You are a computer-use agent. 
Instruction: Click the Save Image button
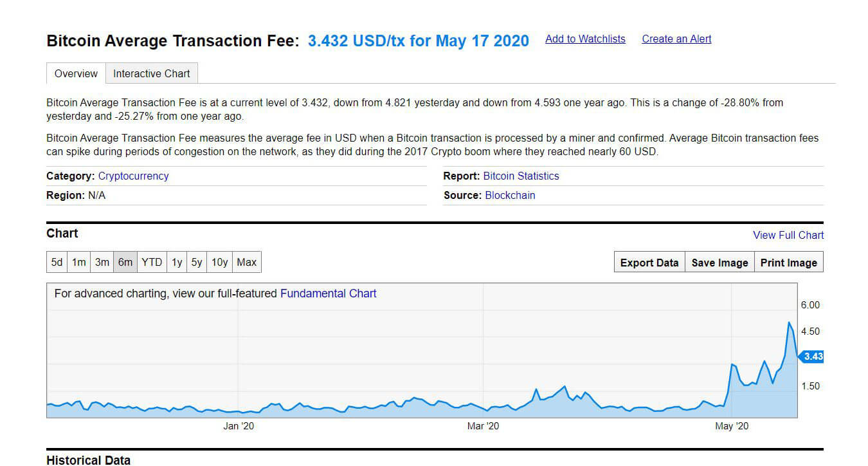click(719, 263)
